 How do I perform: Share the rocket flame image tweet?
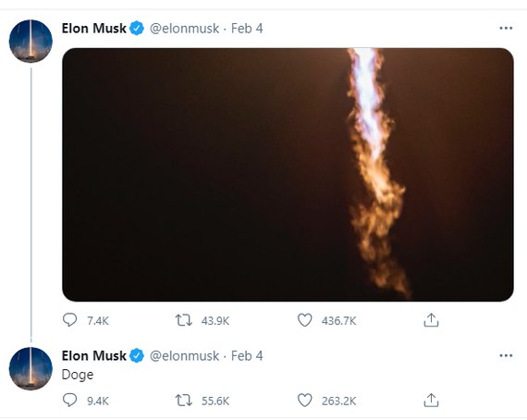431,320
